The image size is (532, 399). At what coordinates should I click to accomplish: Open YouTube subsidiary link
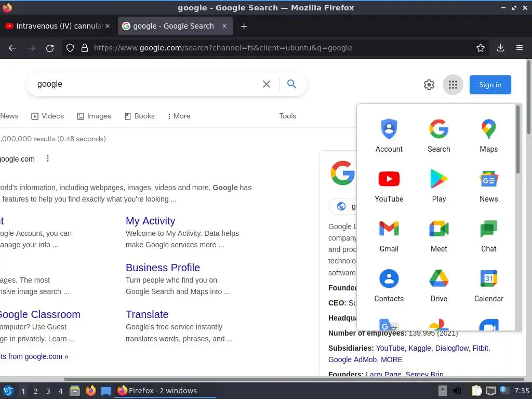[x=390, y=348]
